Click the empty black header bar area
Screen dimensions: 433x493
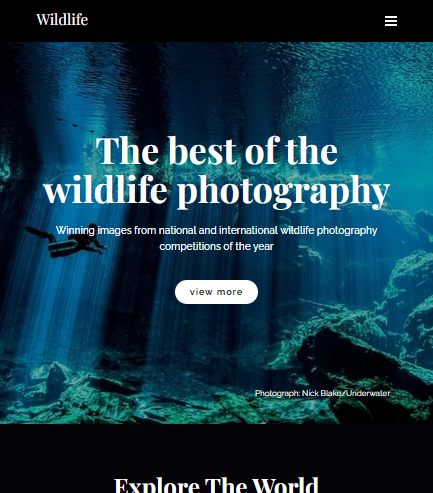pyautogui.click(x=233, y=21)
